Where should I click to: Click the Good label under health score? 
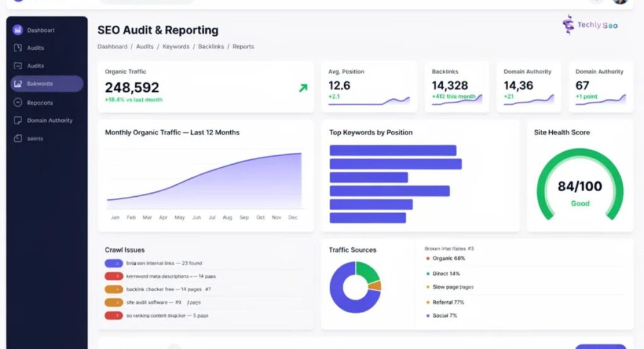tap(580, 204)
